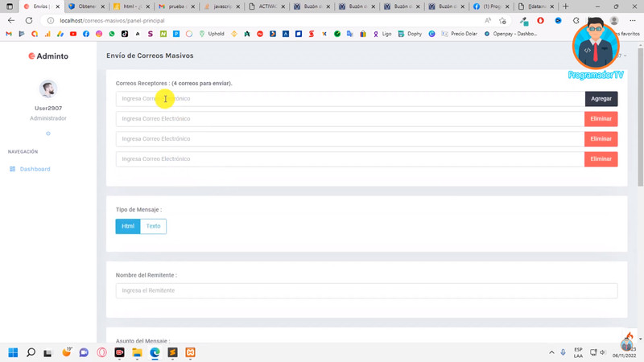The image size is (644, 362).
Task: Open the Openpay Dashboard bookmark
Action: pyautogui.click(x=510, y=34)
